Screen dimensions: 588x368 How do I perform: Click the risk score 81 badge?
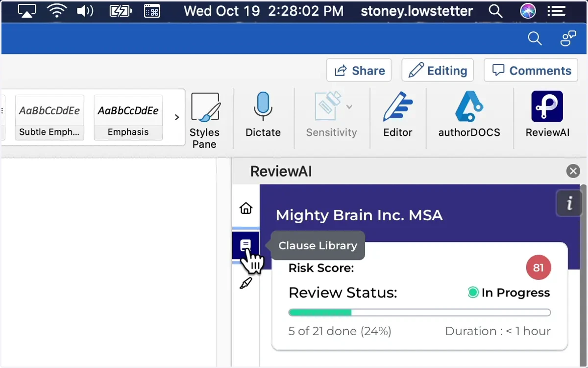click(539, 268)
